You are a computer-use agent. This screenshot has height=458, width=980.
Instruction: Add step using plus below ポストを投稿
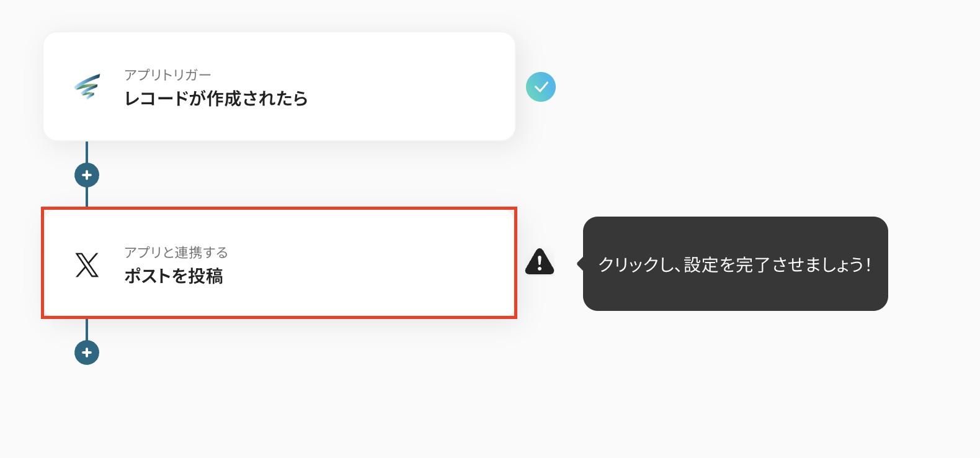tap(87, 352)
